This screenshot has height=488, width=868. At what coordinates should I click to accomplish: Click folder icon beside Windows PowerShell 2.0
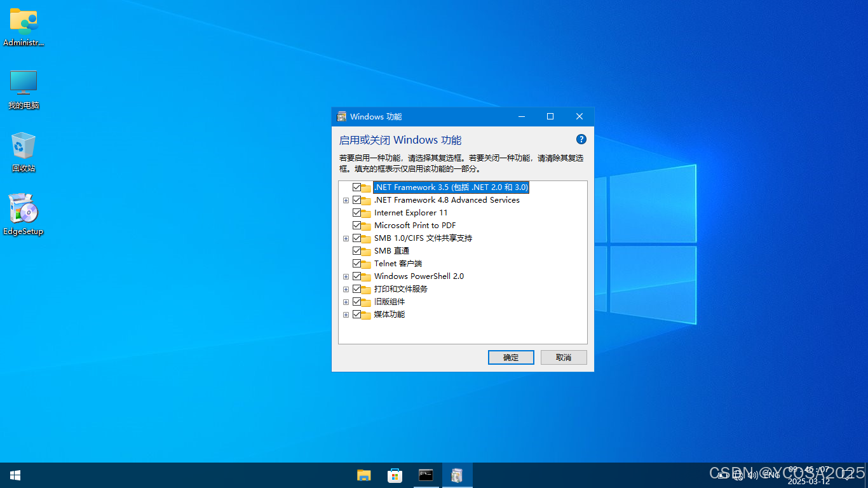[367, 276]
